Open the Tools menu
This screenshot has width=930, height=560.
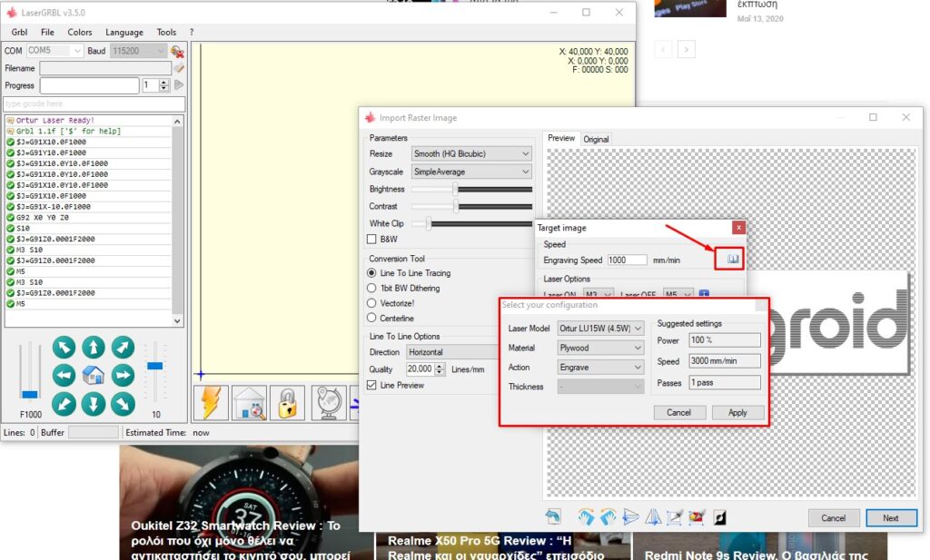click(x=166, y=33)
